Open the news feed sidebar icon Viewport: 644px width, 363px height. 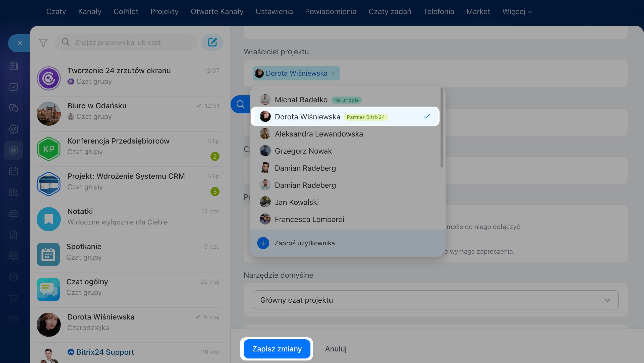[14, 66]
